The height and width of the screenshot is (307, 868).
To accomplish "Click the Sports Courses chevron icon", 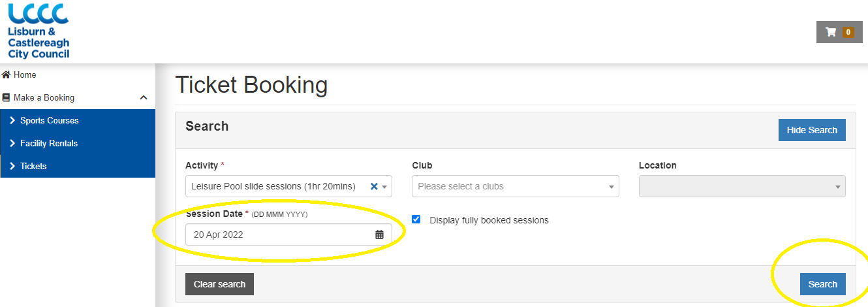I will 12,120.
